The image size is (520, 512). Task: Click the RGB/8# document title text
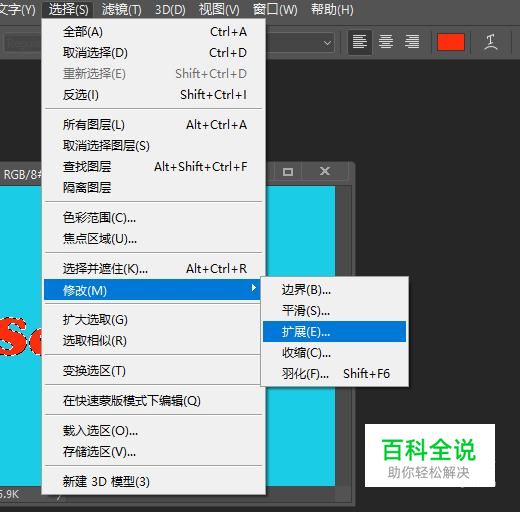pos(22,175)
